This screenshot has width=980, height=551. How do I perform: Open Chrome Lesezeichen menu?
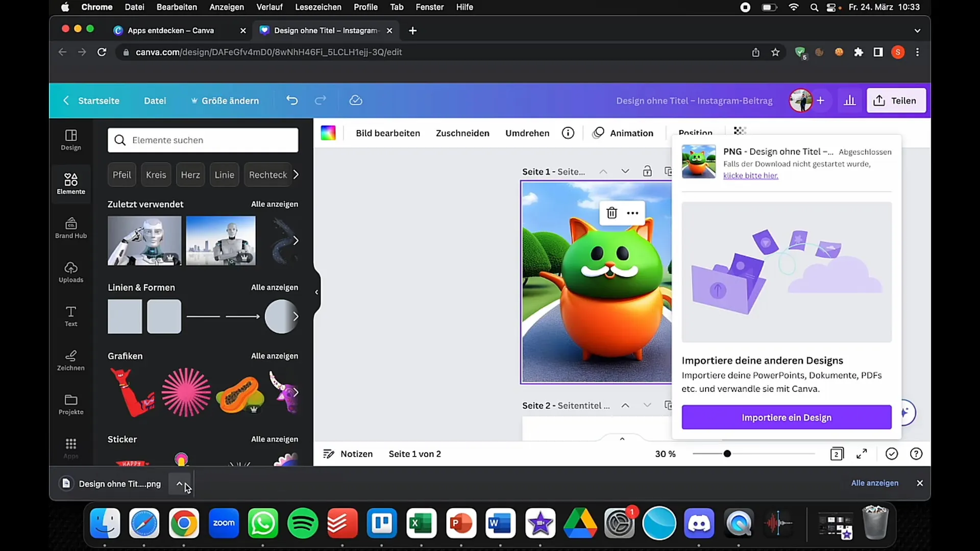318,7
